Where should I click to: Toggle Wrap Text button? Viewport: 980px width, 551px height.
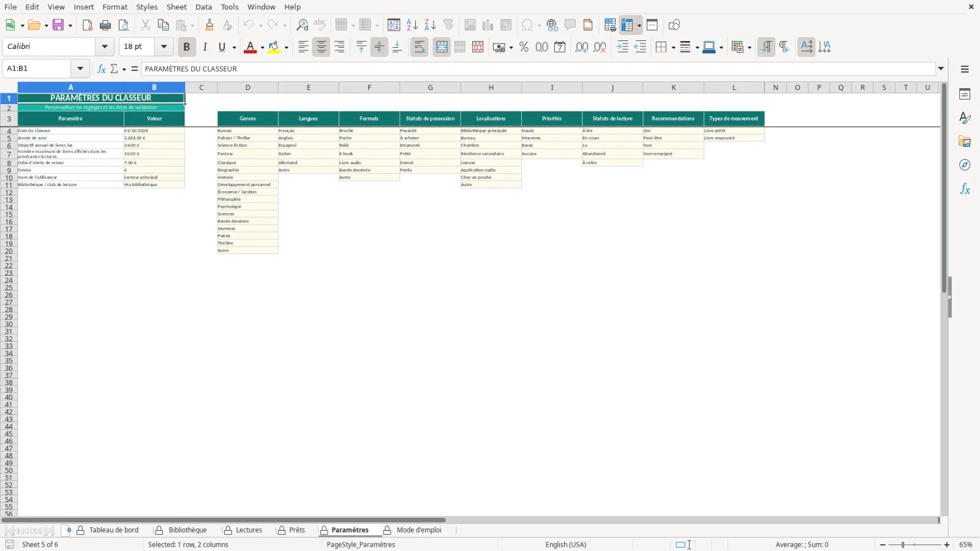[x=420, y=47]
